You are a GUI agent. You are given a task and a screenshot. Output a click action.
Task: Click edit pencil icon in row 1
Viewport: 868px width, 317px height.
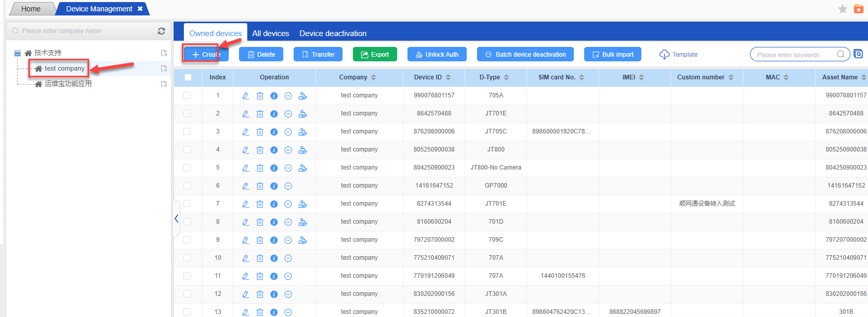(x=246, y=96)
